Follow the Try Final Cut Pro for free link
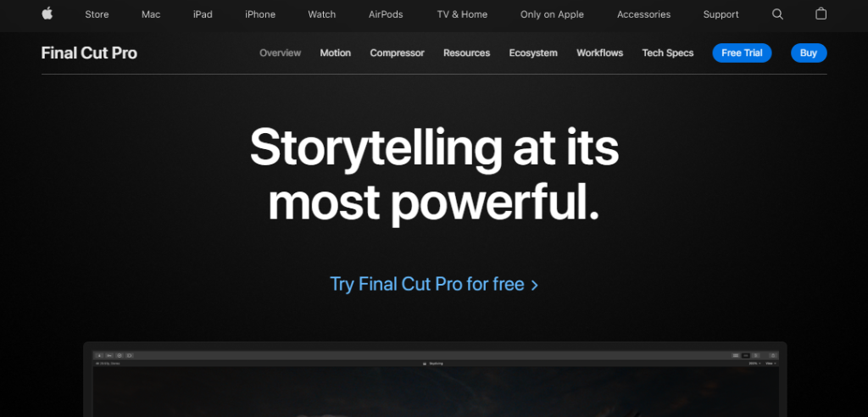Viewport: 868px width, 417px height. (434, 284)
